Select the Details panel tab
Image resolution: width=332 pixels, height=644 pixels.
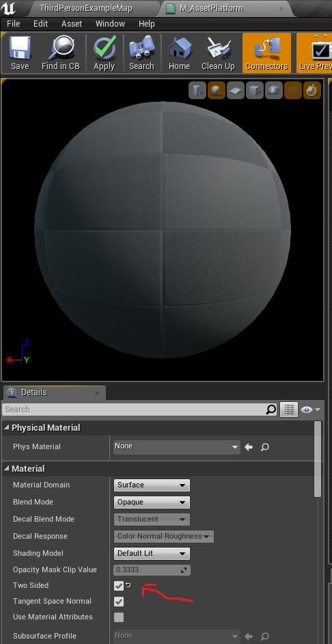point(53,392)
